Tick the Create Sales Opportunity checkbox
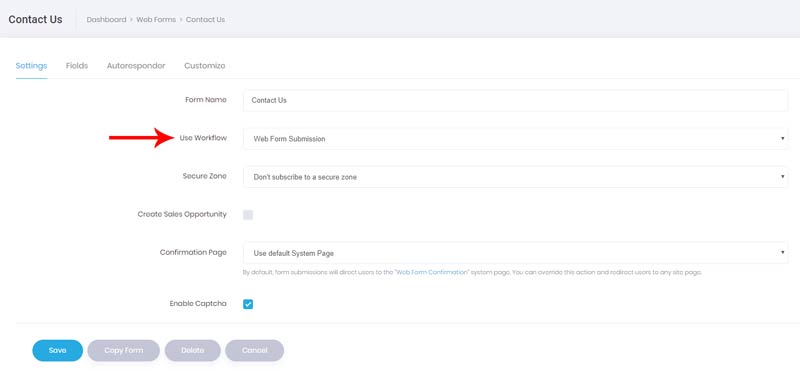This screenshot has height=371, width=800. (x=248, y=215)
